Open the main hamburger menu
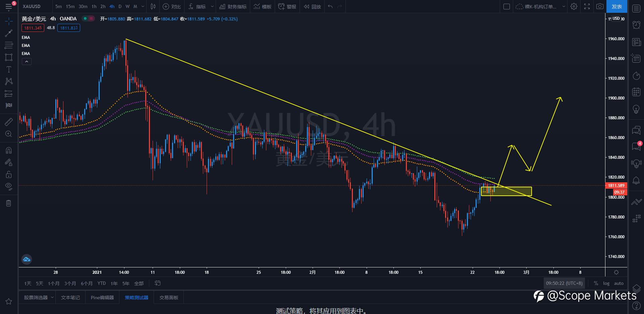The image size is (644, 314). (x=9, y=6)
